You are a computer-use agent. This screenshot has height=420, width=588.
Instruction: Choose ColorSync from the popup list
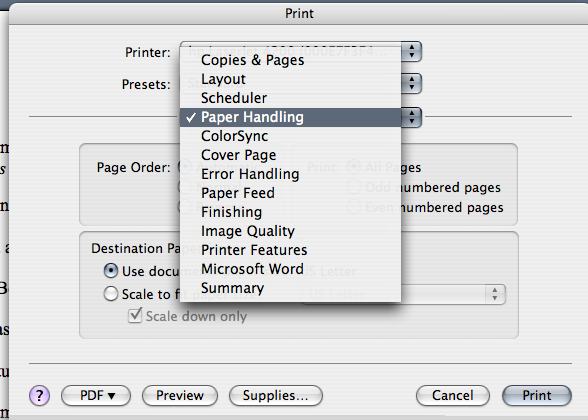click(290, 136)
